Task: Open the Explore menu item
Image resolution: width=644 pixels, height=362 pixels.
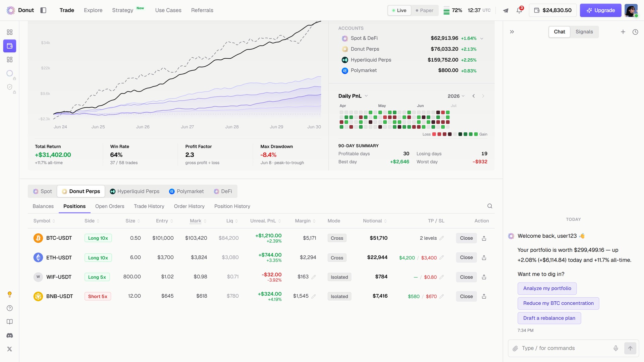Action: point(93,10)
